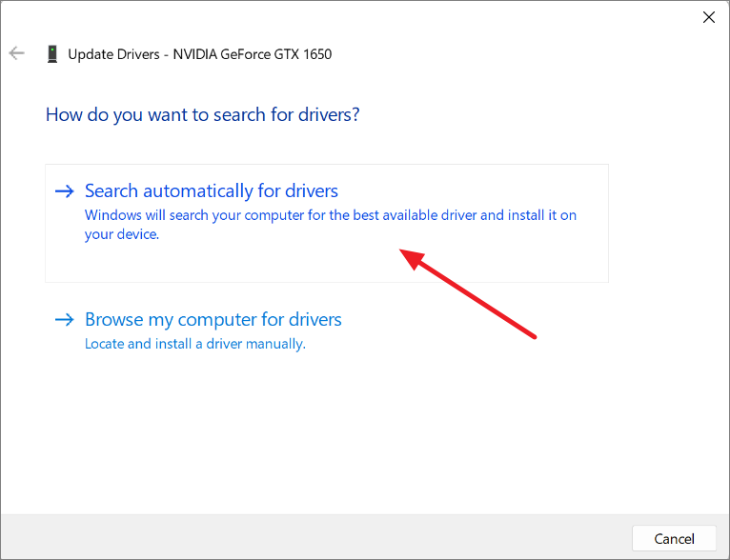730x560 pixels.
Task: Click the 'Update Drivers - NVIDIA GeForce GTX 1650' title
Action: click(x=200, y=54)
